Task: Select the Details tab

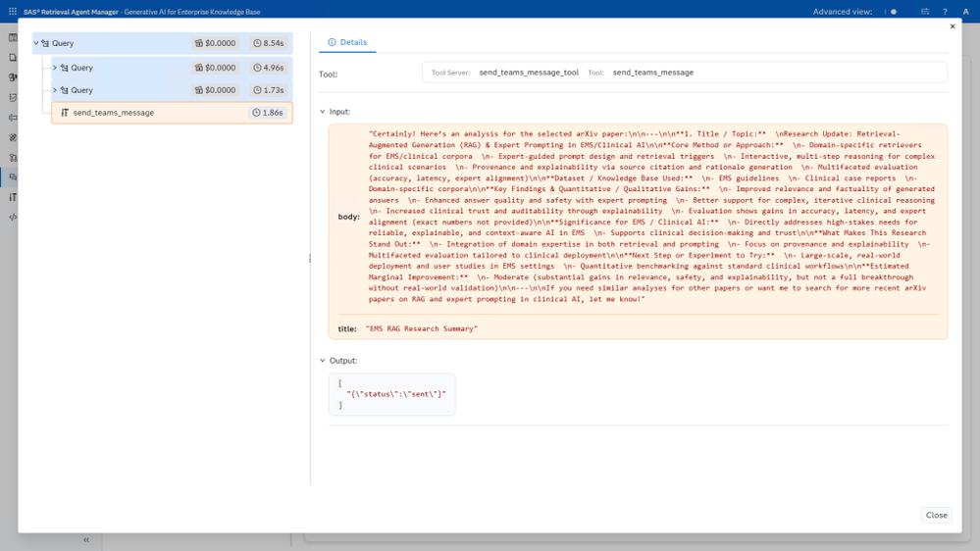Action: (347, 42)
